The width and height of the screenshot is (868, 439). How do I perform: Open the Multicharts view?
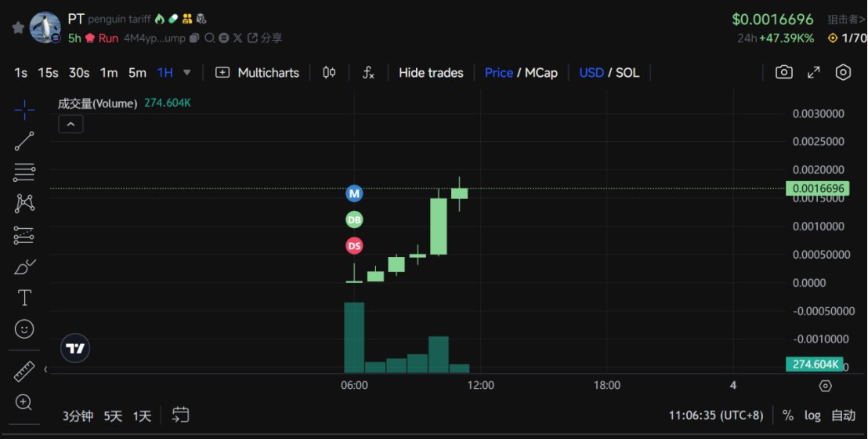point(258,72)
